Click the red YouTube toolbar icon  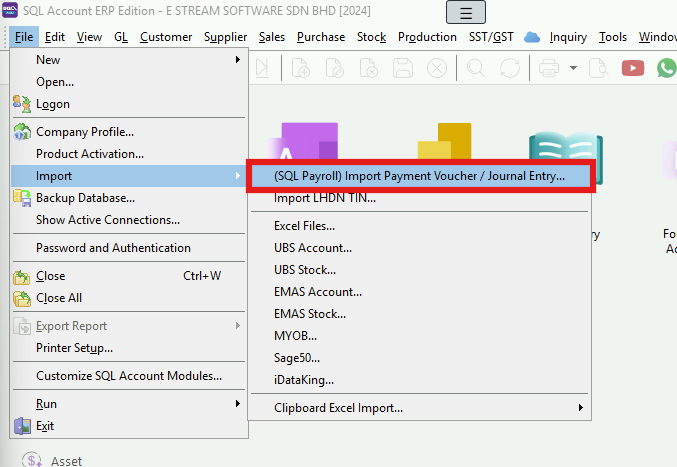coord(633,68)
